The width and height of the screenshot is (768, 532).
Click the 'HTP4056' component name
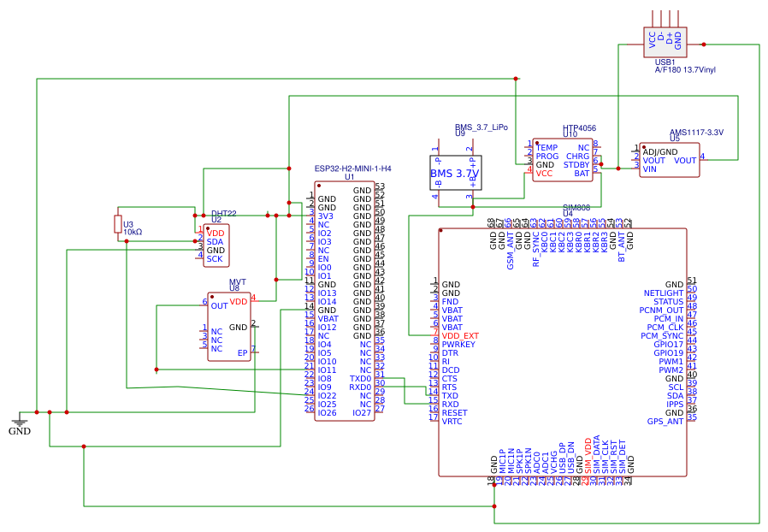579,127
